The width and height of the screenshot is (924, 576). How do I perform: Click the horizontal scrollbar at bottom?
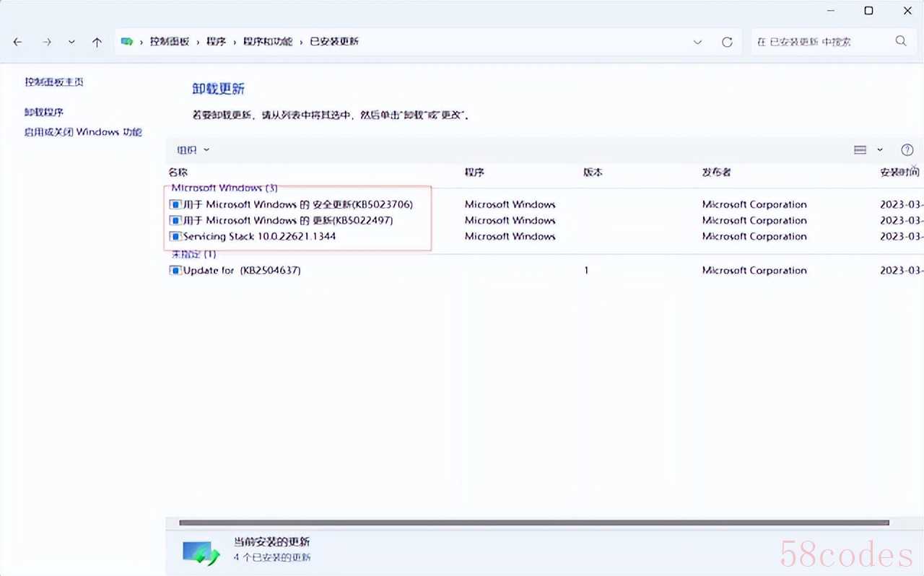[534, 523]
